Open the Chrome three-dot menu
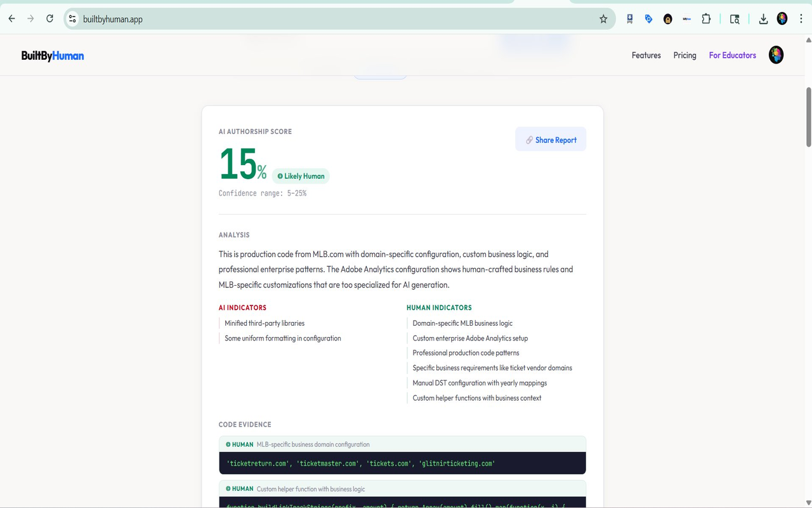This screenshot has height=508, width=812. coord(801,18)
